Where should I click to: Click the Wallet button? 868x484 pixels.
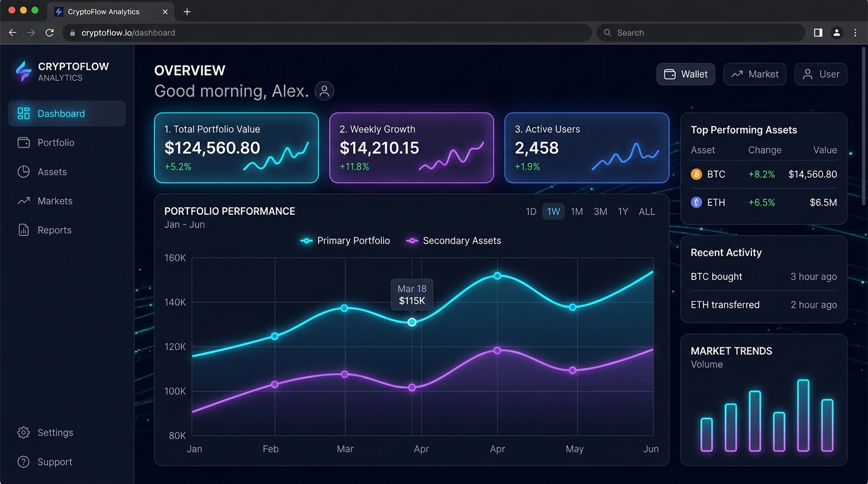pyautogui.click(x=686, y=74)
